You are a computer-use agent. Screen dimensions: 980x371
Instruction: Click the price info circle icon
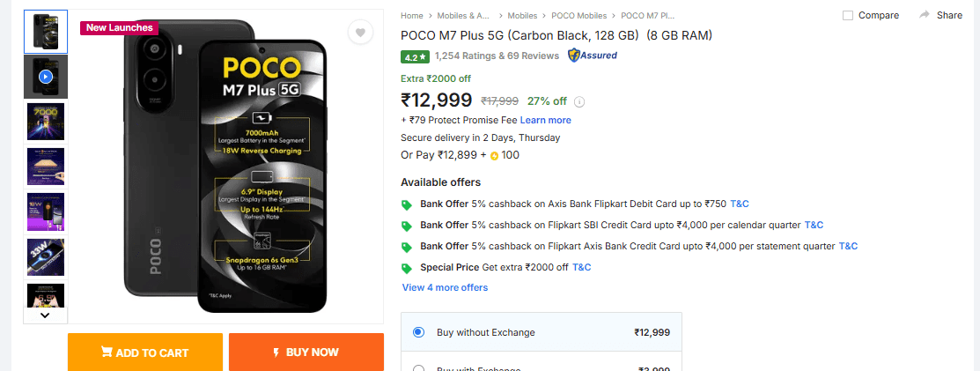579,101
